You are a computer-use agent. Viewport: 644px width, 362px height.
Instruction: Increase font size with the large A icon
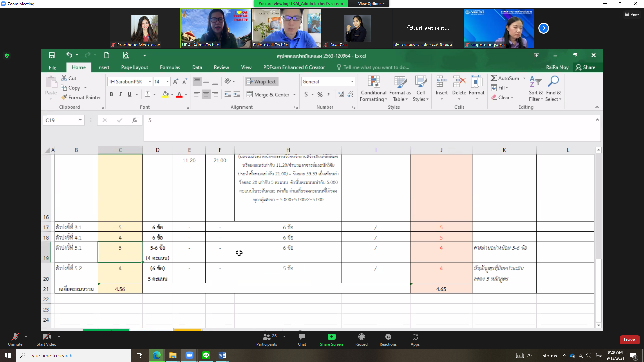point(176,82)
